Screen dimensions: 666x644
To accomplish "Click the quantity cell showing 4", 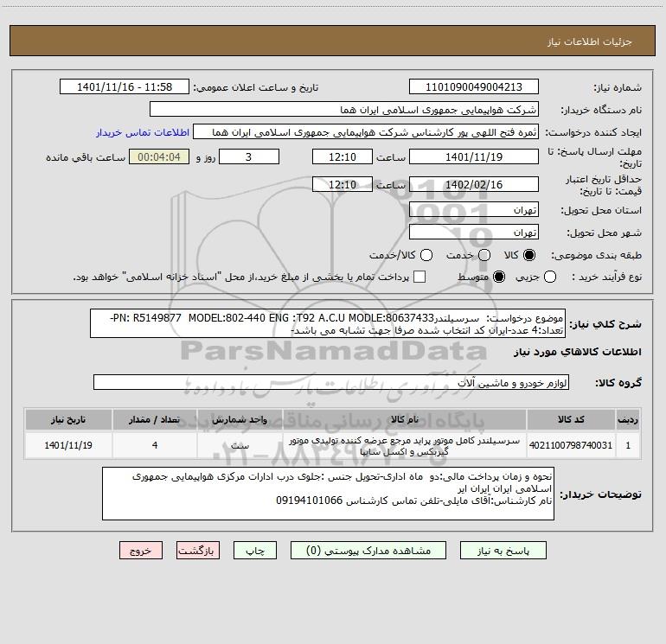I will (155, 445).
